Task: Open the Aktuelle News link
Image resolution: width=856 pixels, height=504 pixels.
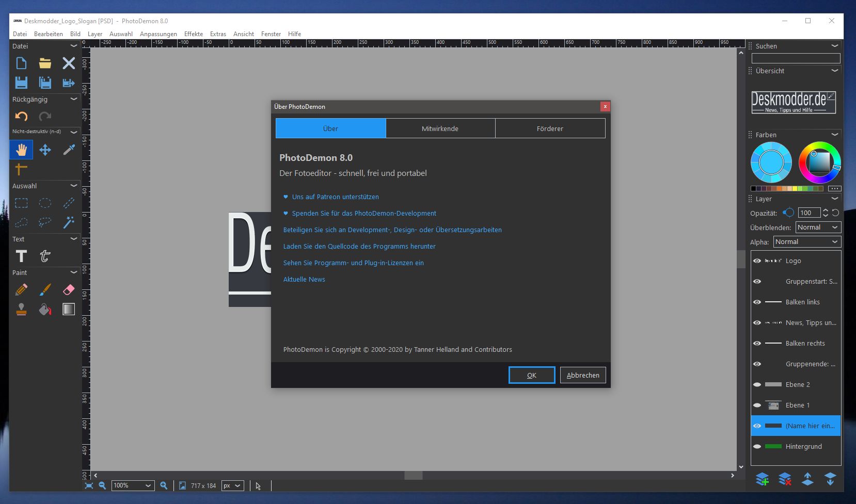Action: coord(304,280)
